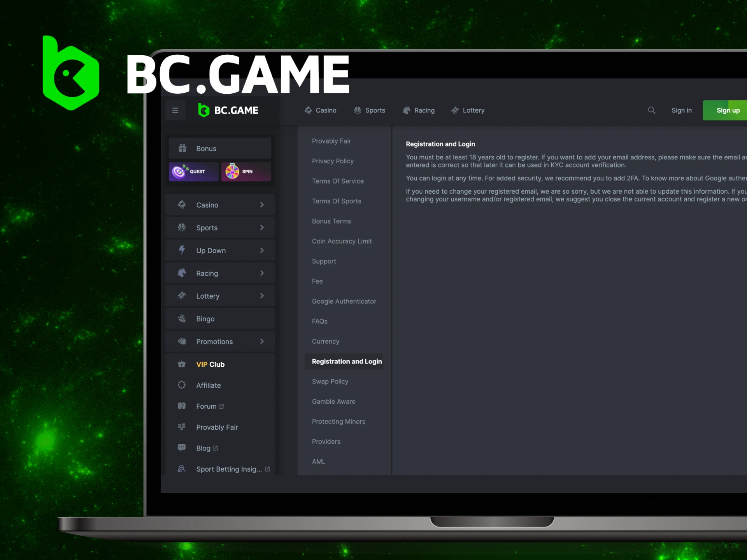Click the BC.GAME logo icon
The width and height of the screenshot is (747, 560).
pos(203,110)
